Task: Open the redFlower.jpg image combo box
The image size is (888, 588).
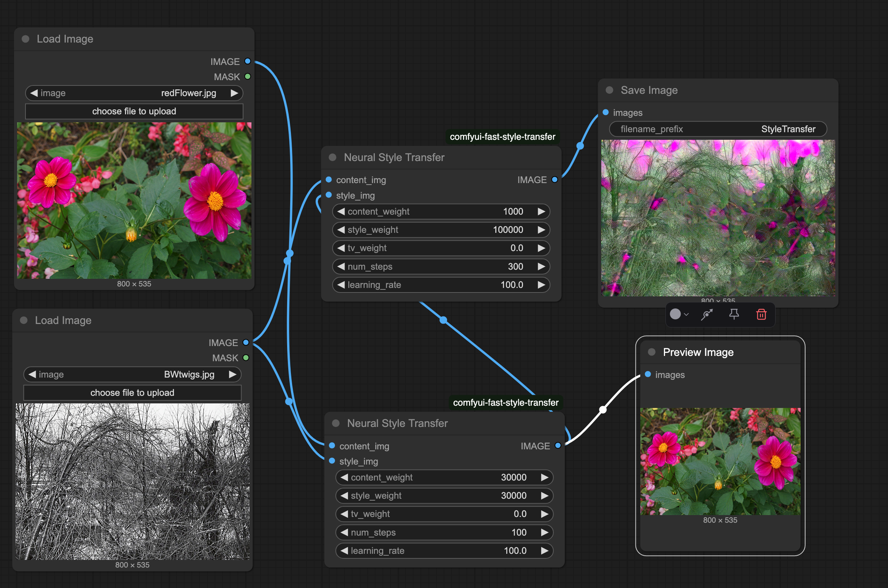Action: tap(134, 93)
